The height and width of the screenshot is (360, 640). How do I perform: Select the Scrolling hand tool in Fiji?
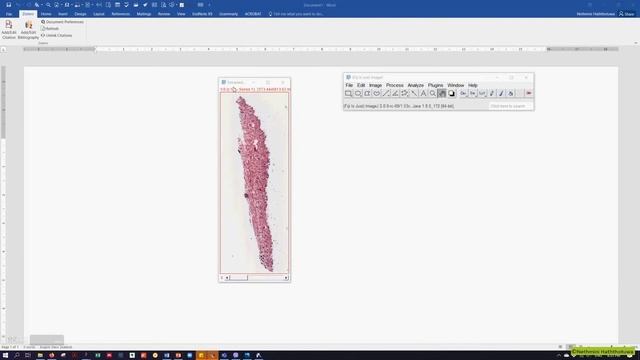click(x=442, y=93)
